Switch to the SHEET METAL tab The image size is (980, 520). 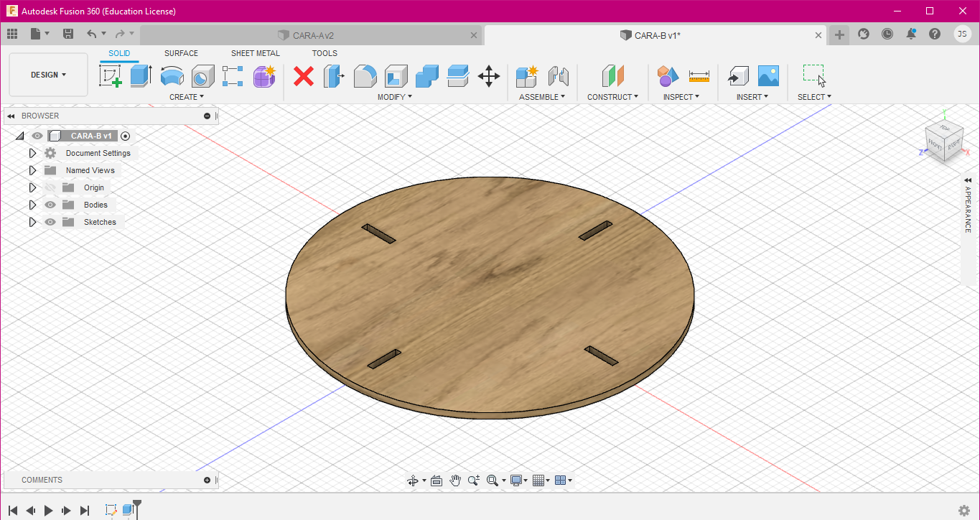click(255, 53)
